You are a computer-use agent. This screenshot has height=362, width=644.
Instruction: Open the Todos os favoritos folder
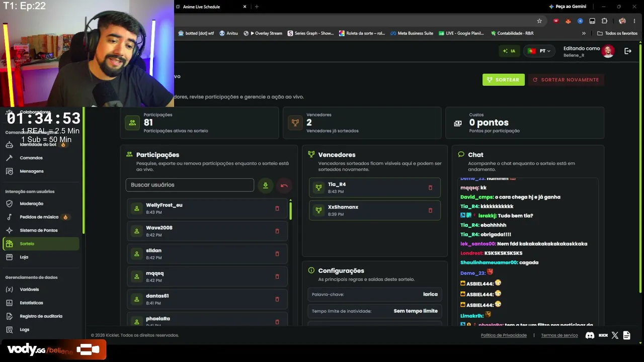coord(617,33)
